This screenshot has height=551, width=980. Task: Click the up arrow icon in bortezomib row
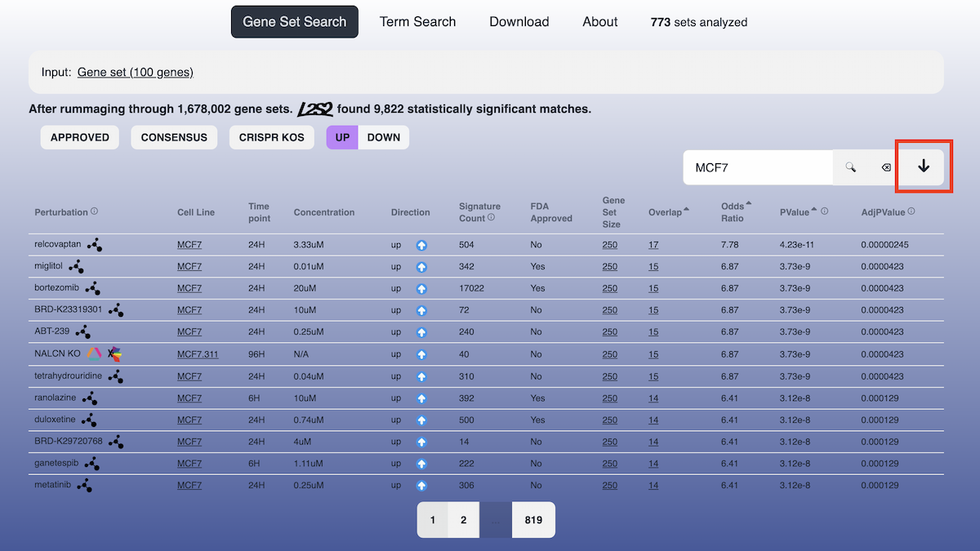pyautogui.click(x=421, y=288)
